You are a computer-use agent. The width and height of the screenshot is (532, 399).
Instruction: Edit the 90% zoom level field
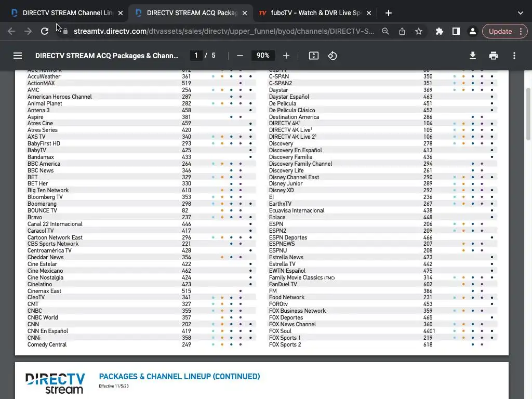click(263, 55)
